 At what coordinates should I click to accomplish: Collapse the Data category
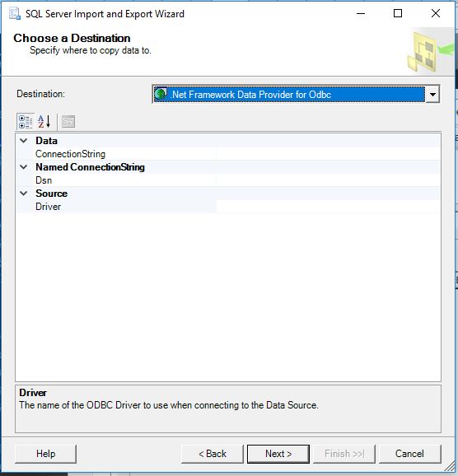click(24, 141)
